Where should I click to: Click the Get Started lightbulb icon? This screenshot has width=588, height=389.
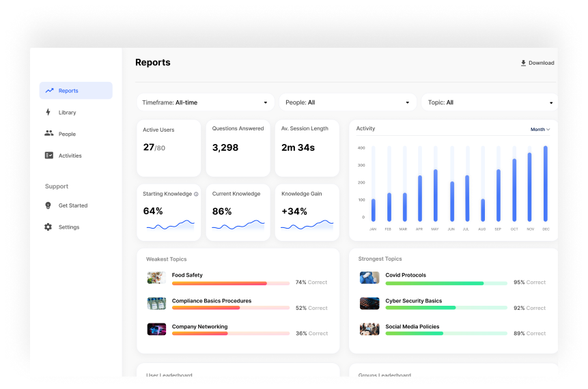[x=48, y=205]
